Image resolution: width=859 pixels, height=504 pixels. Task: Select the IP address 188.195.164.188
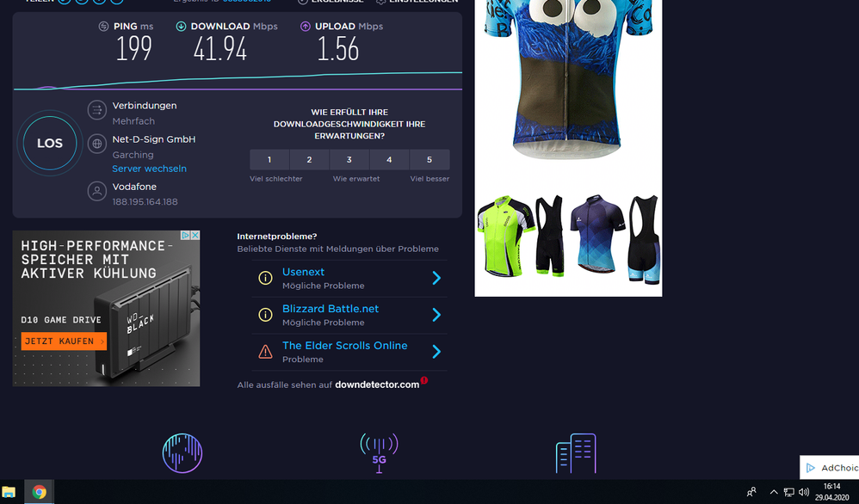coord(145,202)
